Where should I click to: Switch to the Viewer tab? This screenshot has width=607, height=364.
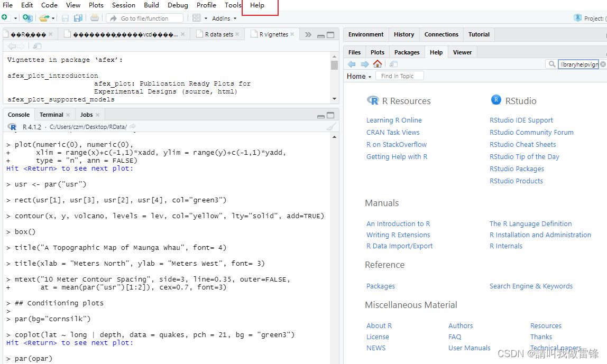coord(462,52)
